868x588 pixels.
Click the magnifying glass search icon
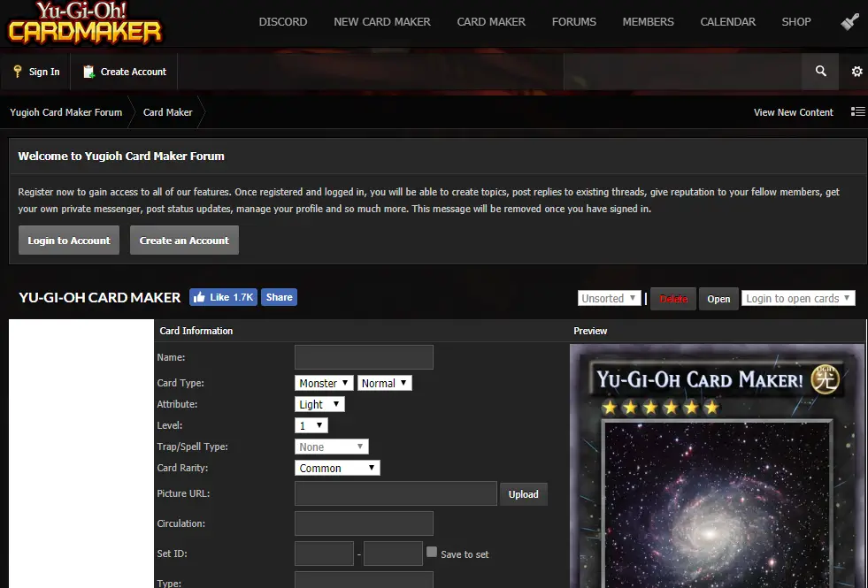coord(820,72)
